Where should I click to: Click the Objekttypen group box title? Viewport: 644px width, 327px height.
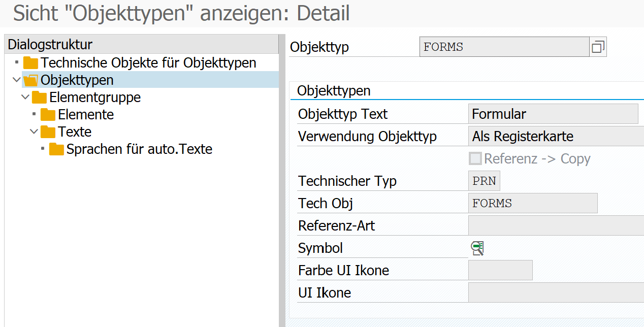[334, 91]
